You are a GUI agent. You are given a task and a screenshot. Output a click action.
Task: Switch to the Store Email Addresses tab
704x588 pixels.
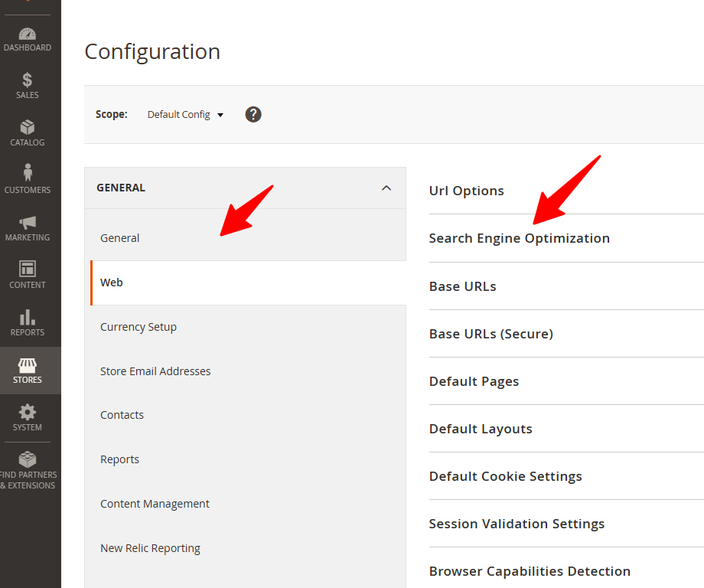coord(155,371)
